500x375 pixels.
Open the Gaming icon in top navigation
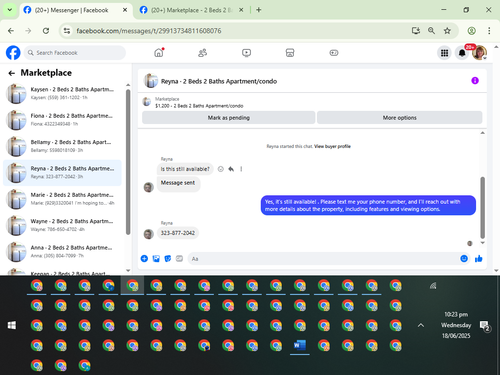(334, 53)
